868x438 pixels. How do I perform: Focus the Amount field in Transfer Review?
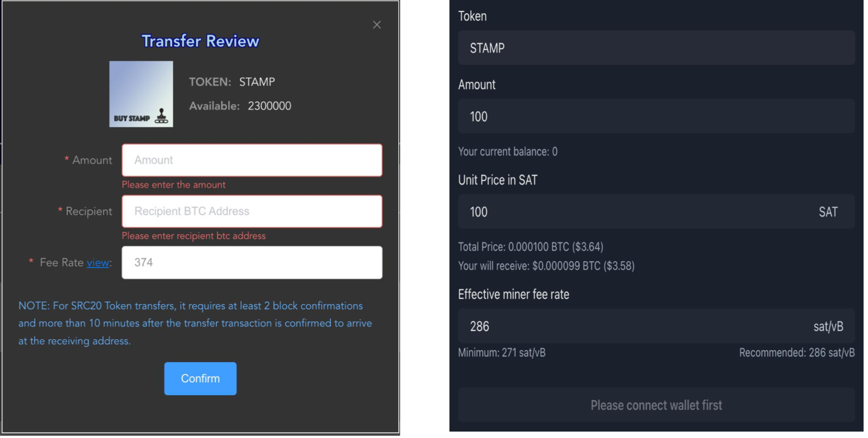click(x=252, y=160)
